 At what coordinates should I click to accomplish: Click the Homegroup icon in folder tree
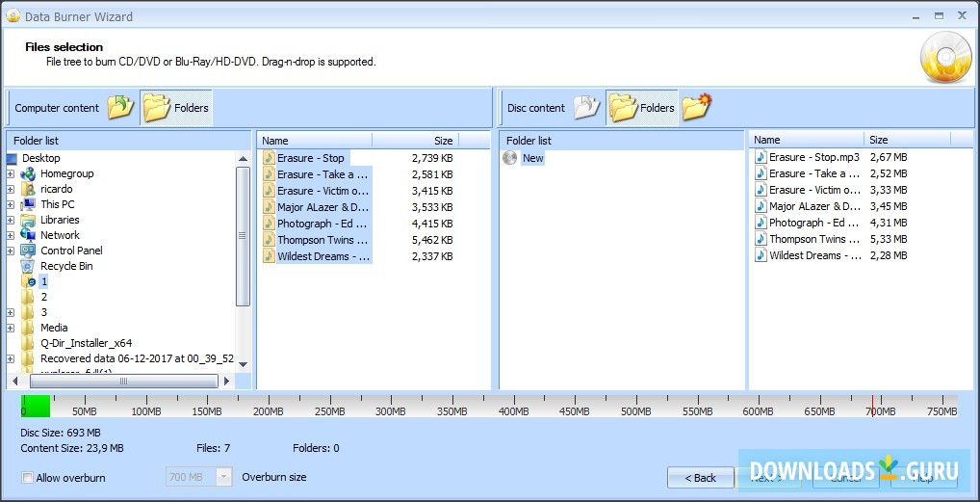[x=28, y=173]
